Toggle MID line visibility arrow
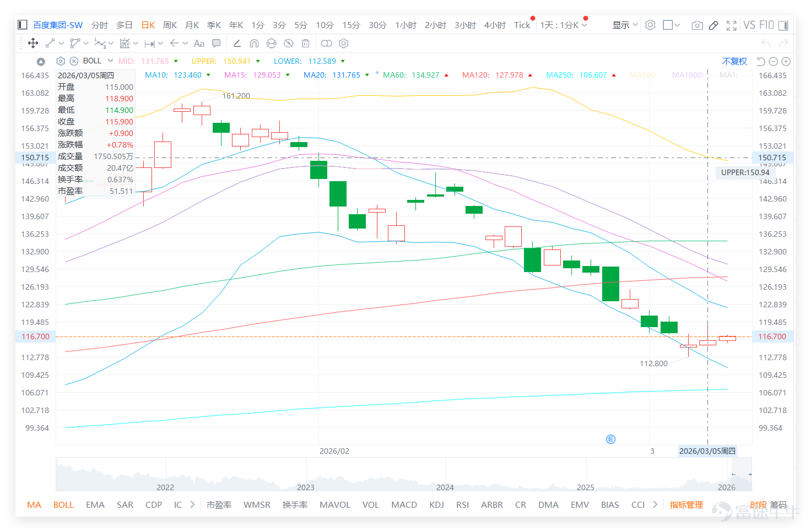Image resolution: width=811 pixels, height=532 pixels. 176,61
